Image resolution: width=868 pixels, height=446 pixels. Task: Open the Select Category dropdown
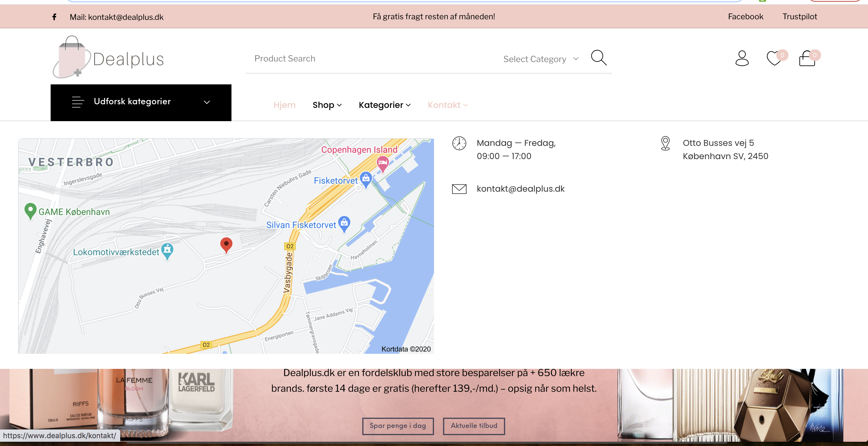click(x=540, y=59)
